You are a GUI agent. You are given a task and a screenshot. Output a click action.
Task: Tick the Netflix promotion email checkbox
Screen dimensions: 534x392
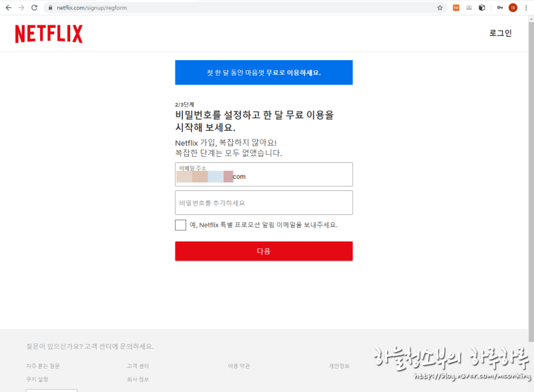180,225
